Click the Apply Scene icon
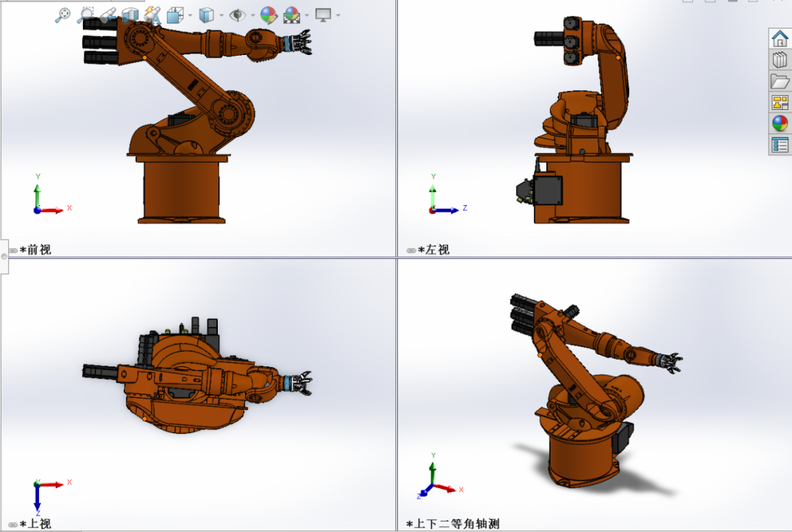792x532 pixels. 291,15
